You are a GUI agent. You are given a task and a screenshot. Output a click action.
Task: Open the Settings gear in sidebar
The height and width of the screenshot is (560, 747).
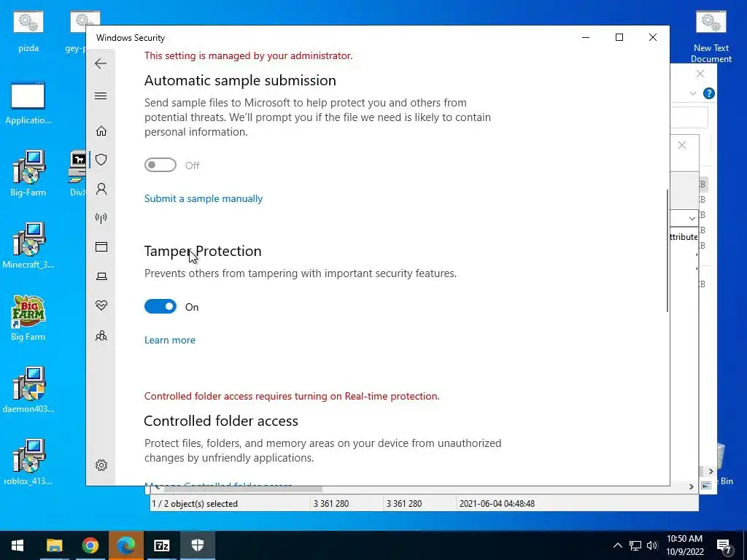click(x=101, y=465)
